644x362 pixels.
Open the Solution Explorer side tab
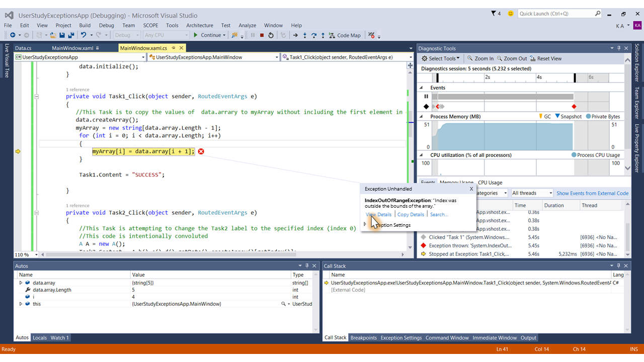click(637, 63)
